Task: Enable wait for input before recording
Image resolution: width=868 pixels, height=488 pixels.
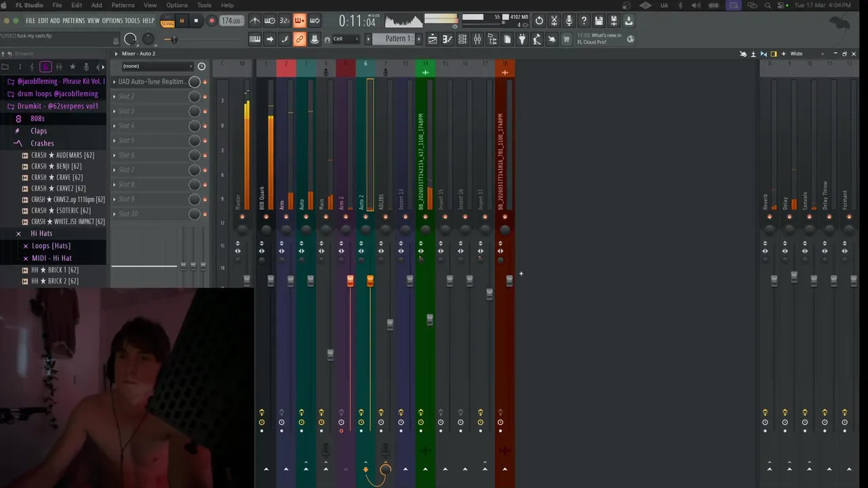Action: 270,21
